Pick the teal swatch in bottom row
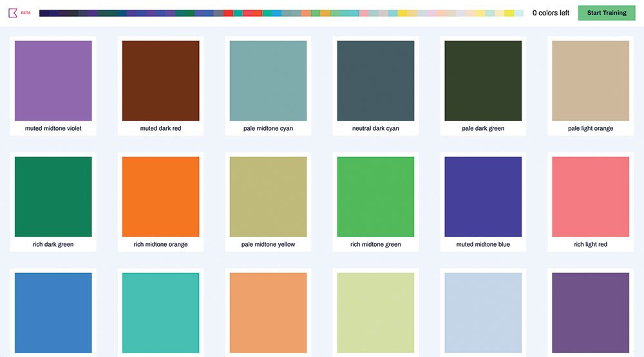Screen dimensions: 644x357 [x=160, y=313]
